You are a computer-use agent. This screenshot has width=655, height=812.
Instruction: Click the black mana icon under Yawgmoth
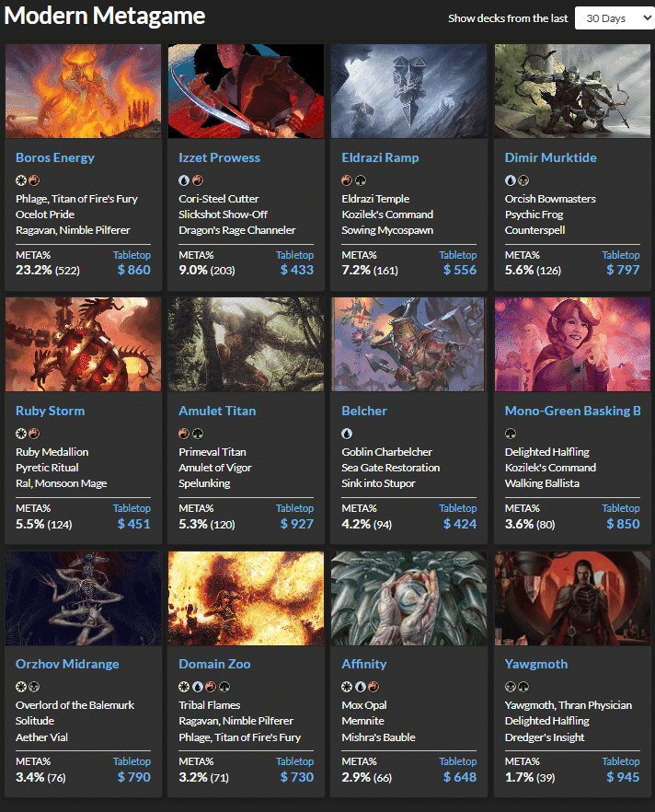tap(511, 687)
